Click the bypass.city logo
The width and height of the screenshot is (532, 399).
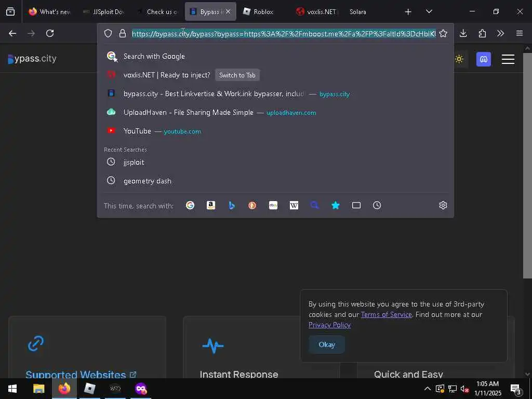(32, 59)
